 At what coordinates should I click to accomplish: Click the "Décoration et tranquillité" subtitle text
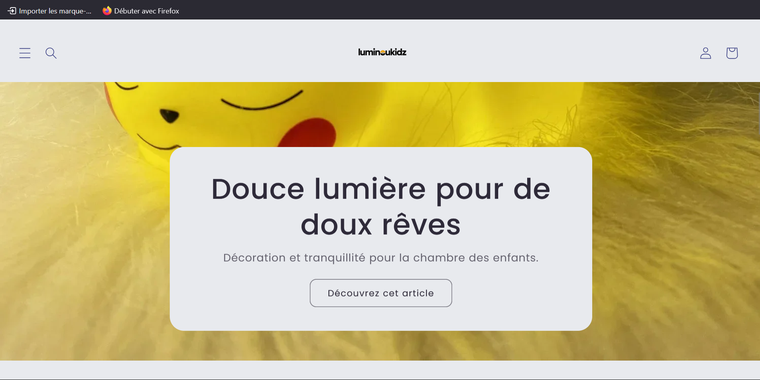(x=294, y=258)
